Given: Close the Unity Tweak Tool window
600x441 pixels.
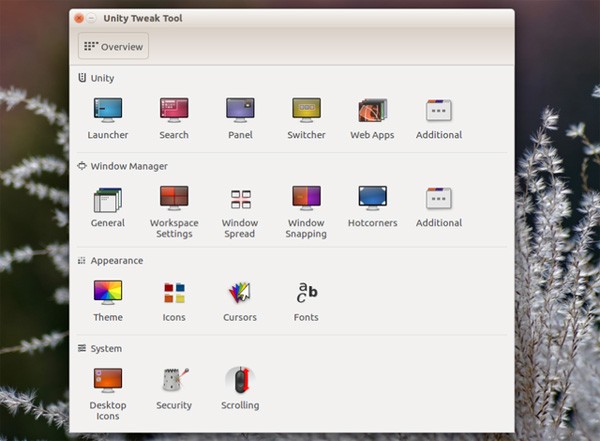Looking at the screenshot, I should click(79, 18).
